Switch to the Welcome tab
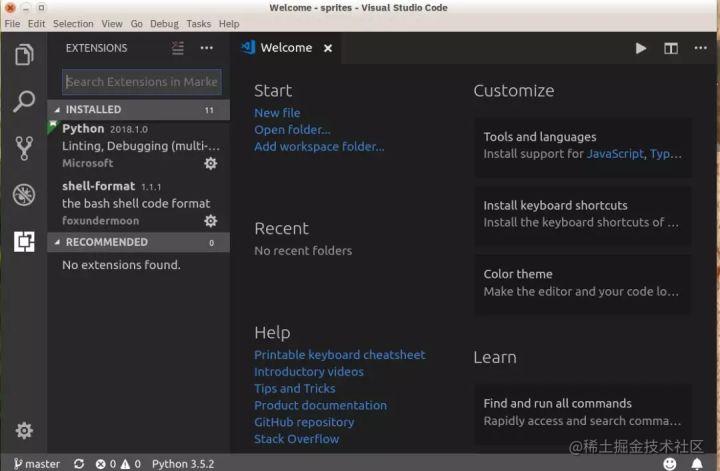720x471 pixels. [x=286, y=48]
